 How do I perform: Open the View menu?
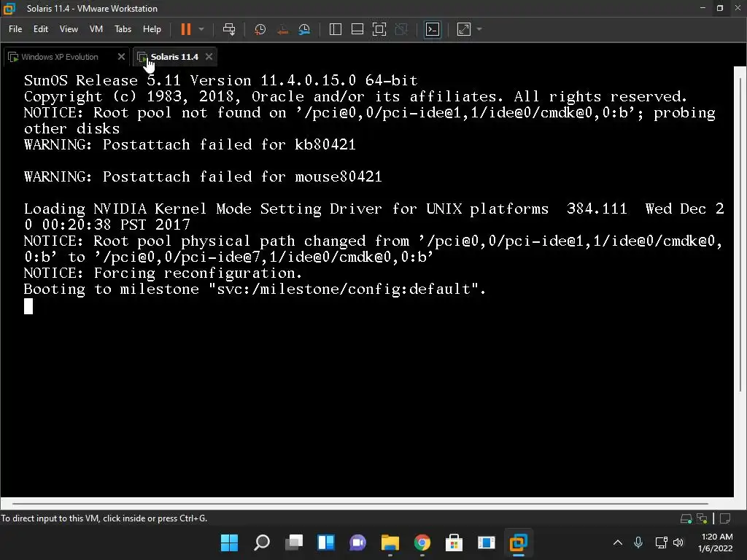coord(69,29)
